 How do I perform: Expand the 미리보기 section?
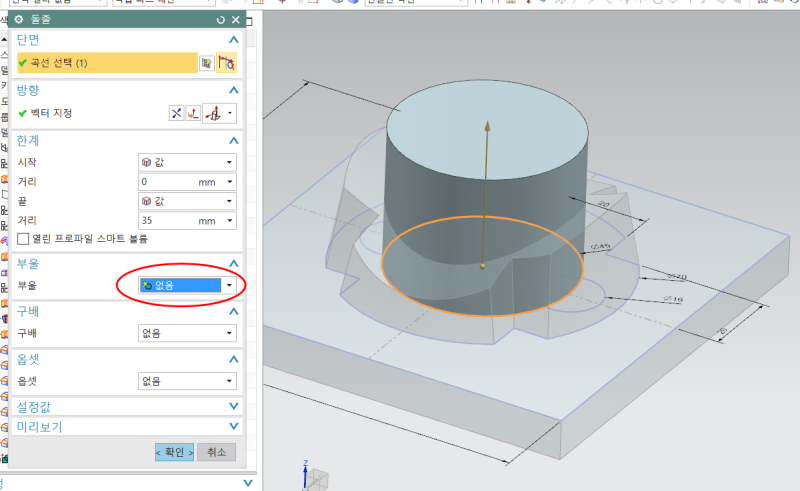(x=234, y=427)
